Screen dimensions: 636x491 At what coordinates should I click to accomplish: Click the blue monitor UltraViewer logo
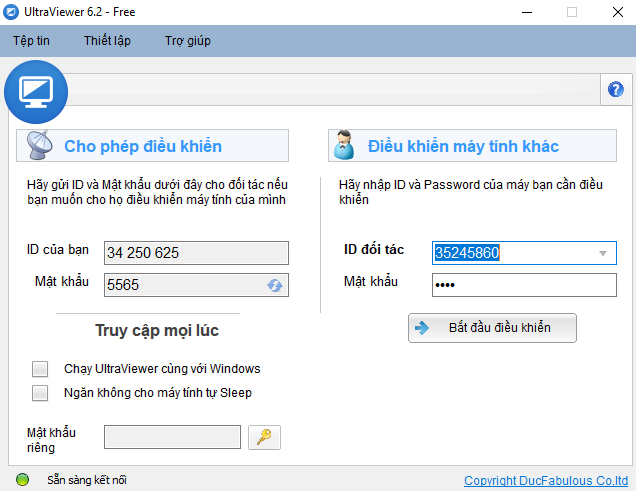click(x=35, y=92)
